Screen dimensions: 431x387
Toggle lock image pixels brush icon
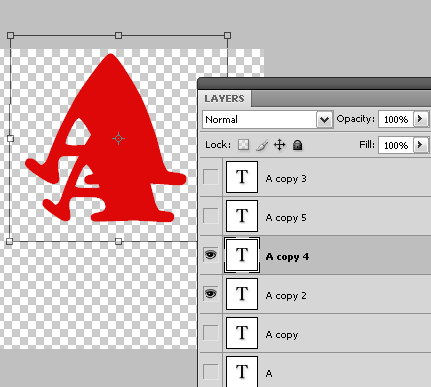(262, 145)
